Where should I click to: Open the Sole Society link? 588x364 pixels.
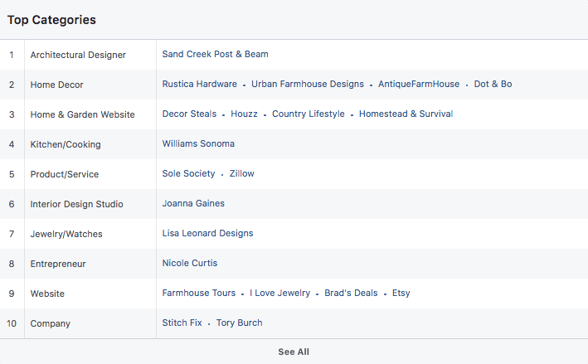(188, 174)
